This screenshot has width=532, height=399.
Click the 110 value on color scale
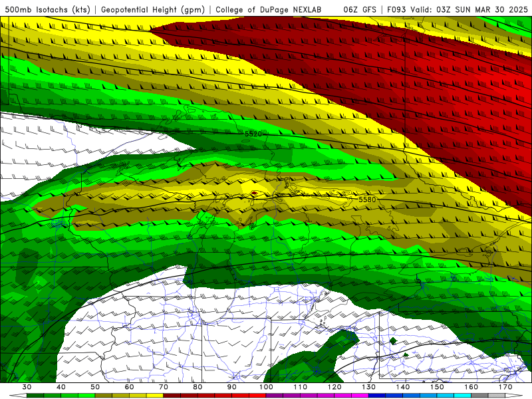coord(301,387)
